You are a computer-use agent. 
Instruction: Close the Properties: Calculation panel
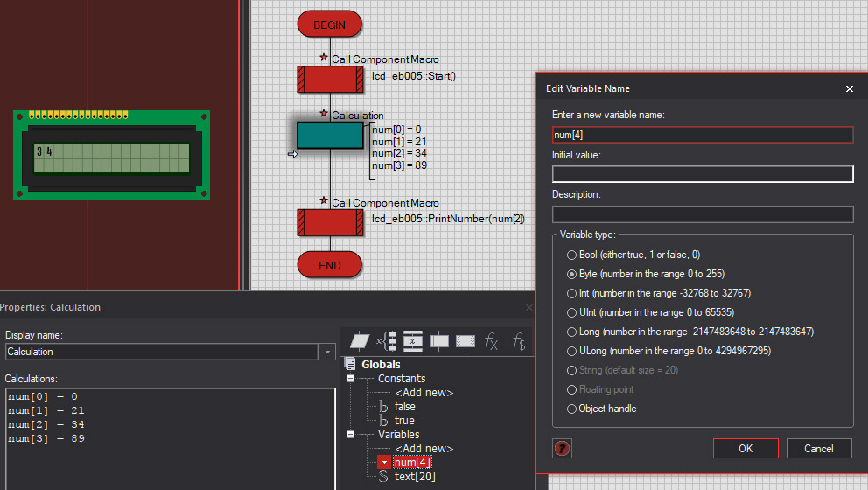pos(529,307)
